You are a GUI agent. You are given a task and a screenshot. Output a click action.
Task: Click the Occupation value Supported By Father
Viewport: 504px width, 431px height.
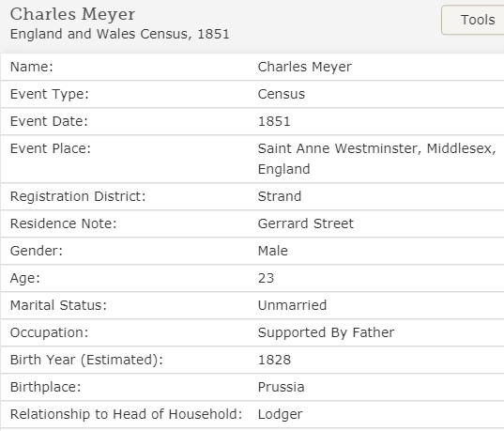pyautogui.click(x=326, y=332)
